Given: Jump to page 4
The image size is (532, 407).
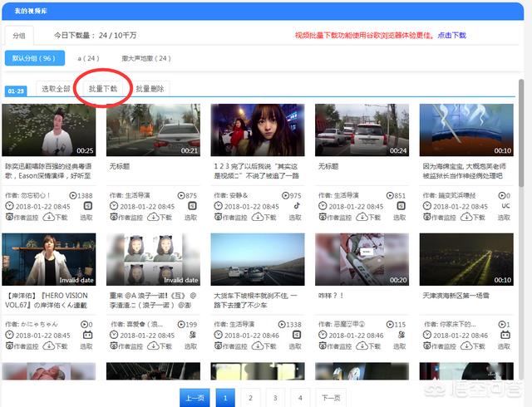Looking at the screenshot, I should pos(300,398).
